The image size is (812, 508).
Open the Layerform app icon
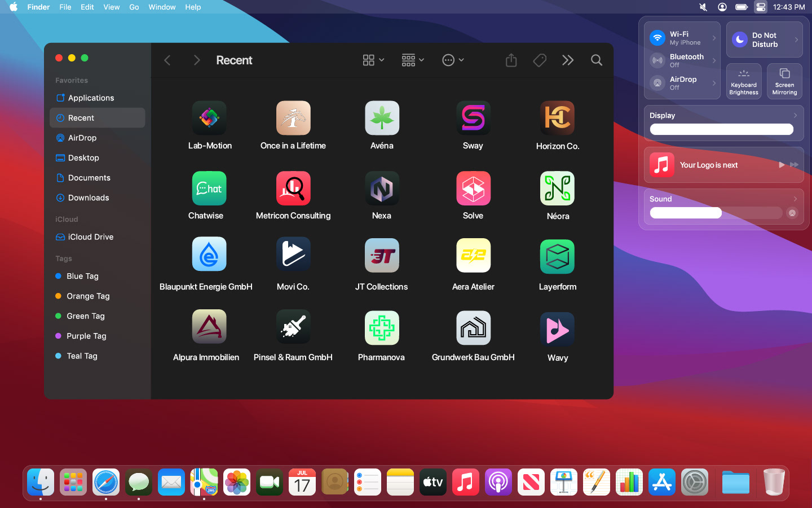pyautogui.click(x=558, y=257)
